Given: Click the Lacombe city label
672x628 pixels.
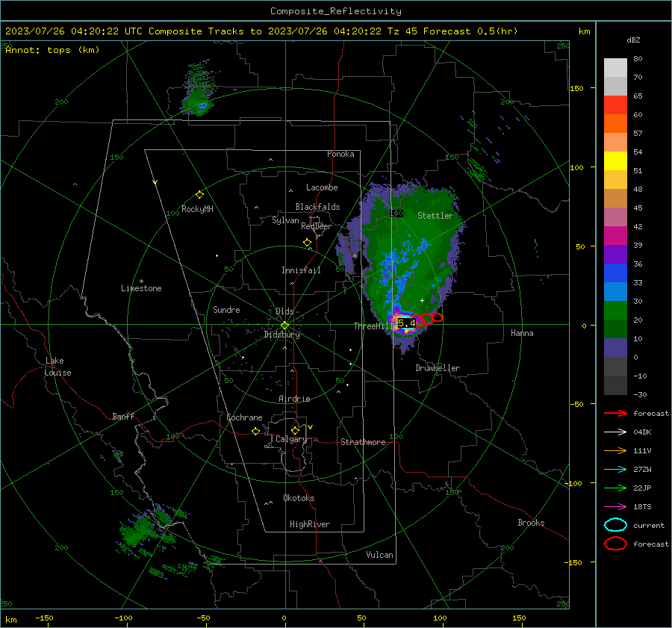Looking at the screenshot, I should (x=322, y=187).
